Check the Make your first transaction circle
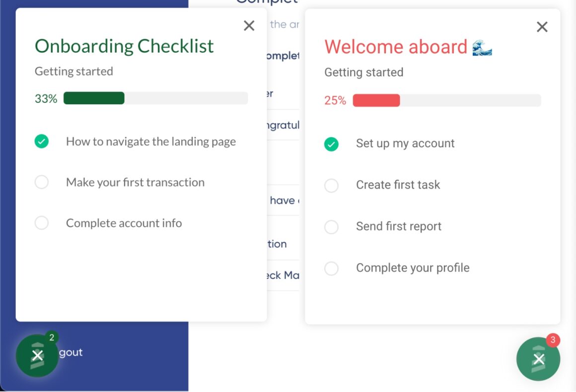Screen dimensions: 576x392 pos(42,182)
